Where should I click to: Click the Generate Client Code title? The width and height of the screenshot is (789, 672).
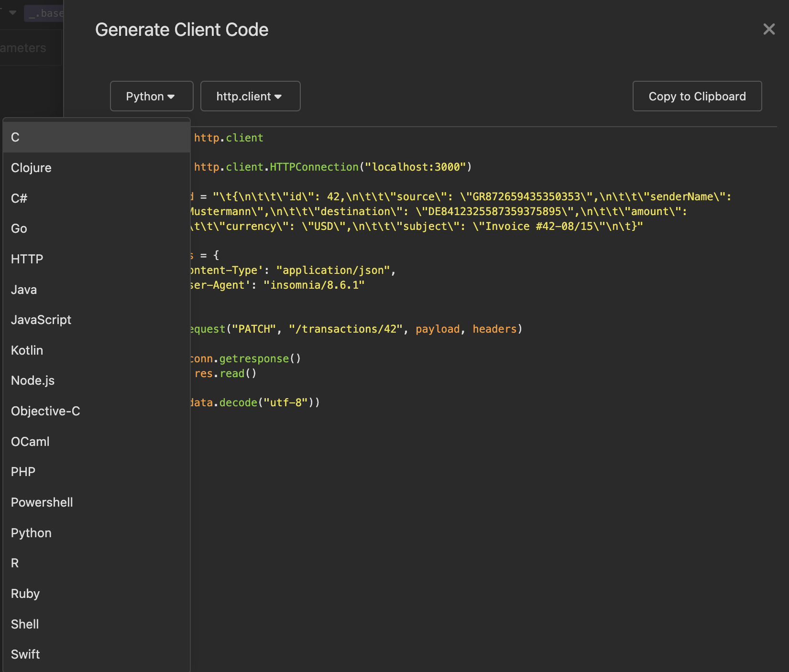coord(182,30)
